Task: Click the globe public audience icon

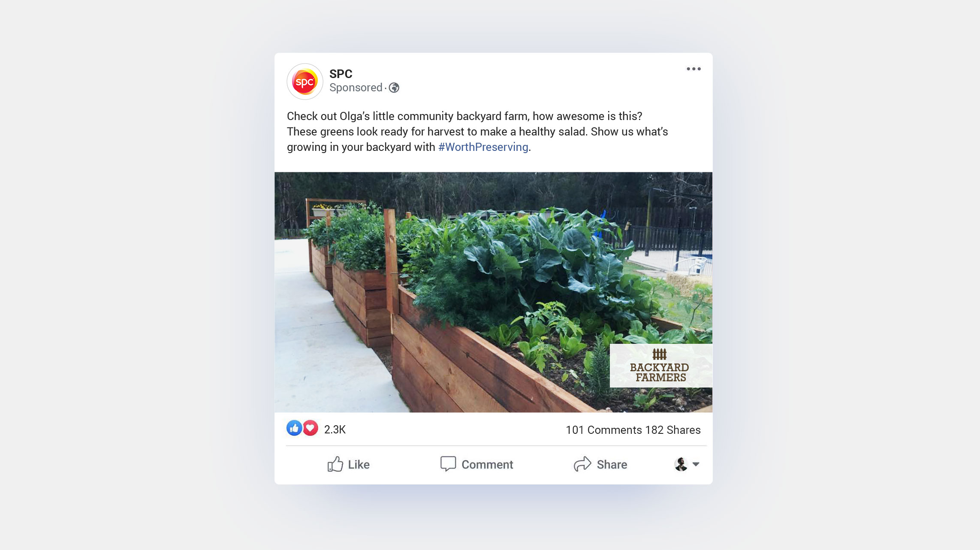Action: click(x=394, y=88)
